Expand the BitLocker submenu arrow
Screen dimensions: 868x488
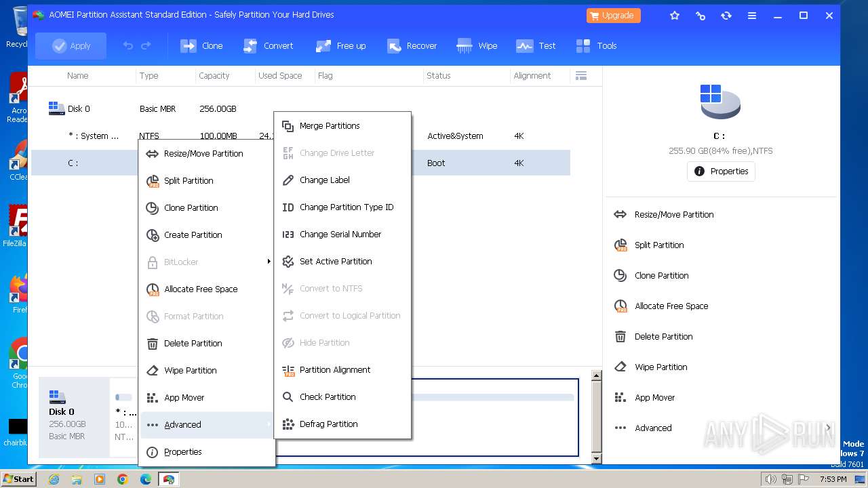coord(269,262)
